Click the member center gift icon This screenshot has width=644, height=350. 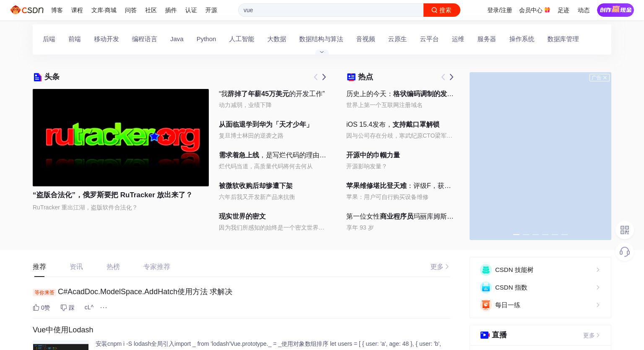tap(547, 10)
